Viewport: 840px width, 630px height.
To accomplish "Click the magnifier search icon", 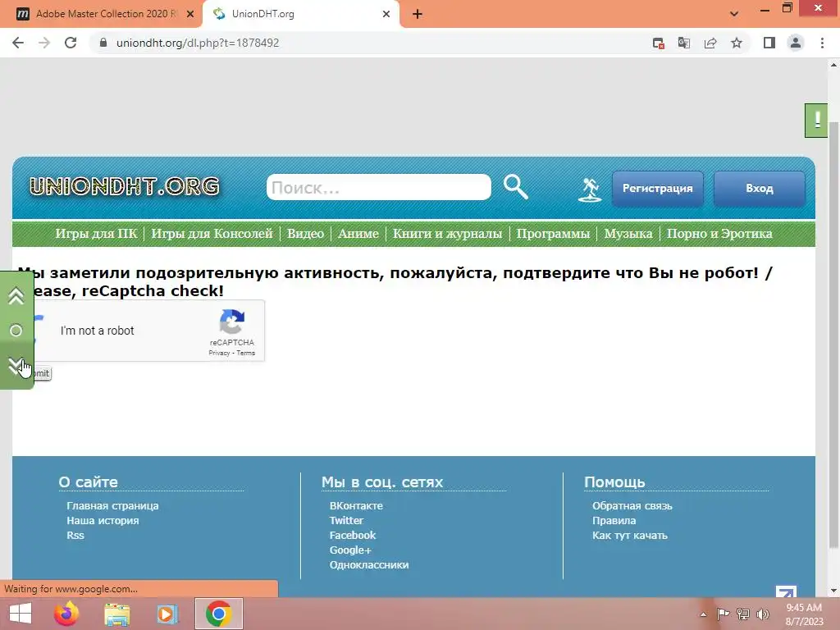I will (515, 187).
